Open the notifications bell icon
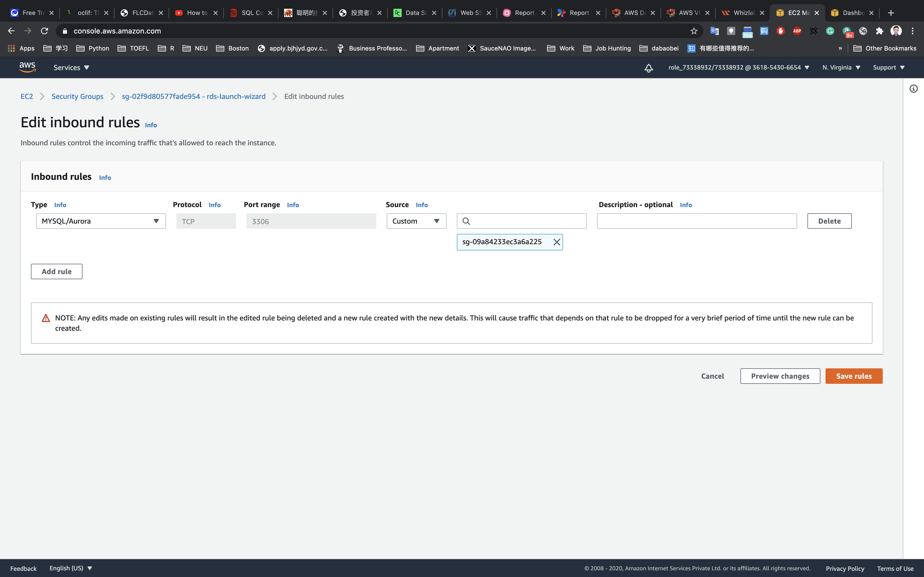The height and width of the screenshot is (577, 924). [648, 68]
